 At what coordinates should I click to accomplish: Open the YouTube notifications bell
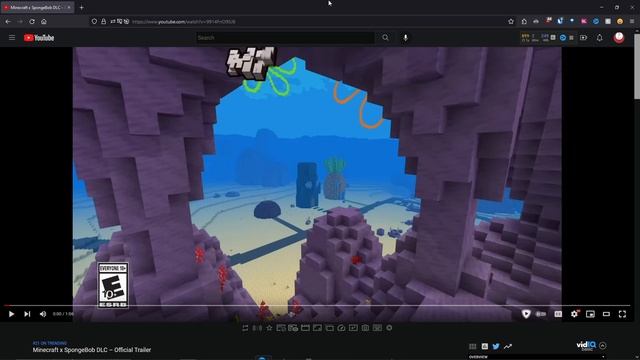(x=599, y=38)
